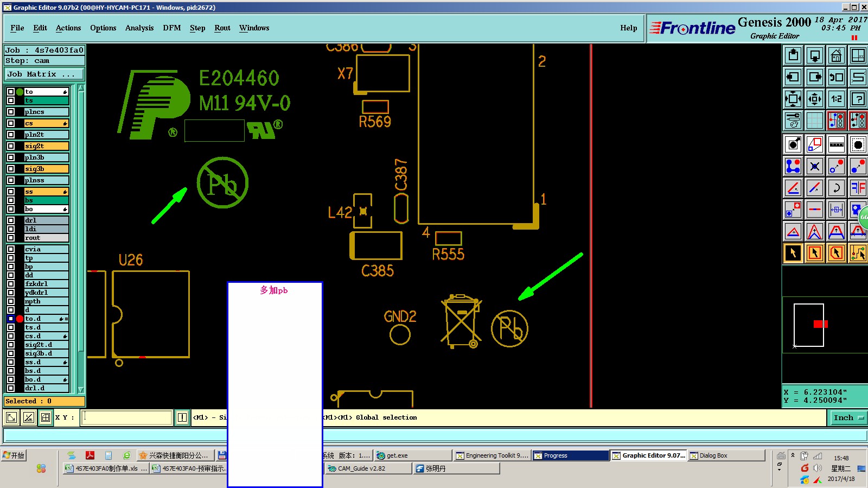This screenshot has height=488, width=868.
Task: Select the net selection tool
Action: tap(858, 253)
